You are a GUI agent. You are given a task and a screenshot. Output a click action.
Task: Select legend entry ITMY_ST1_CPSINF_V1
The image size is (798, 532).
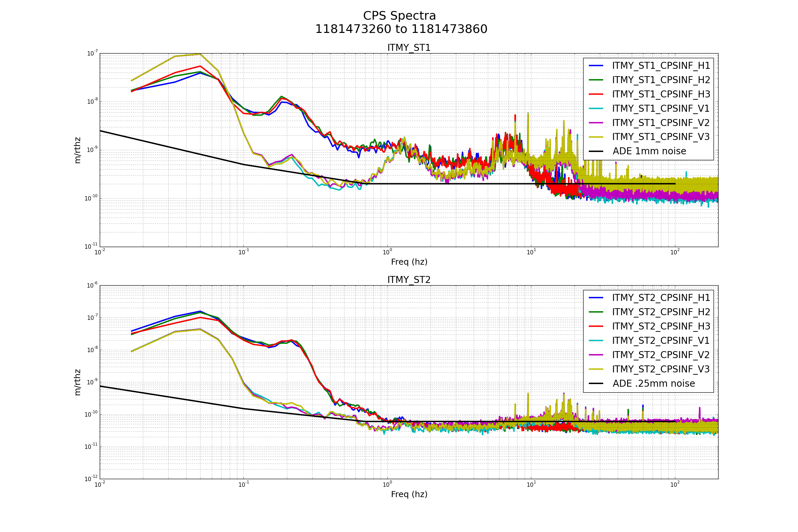click(649, 109)
